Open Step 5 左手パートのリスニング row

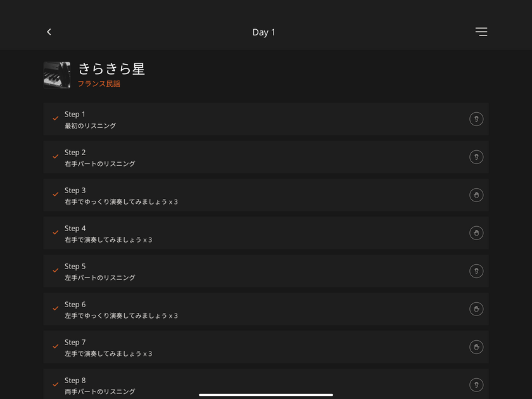(266, 271)
